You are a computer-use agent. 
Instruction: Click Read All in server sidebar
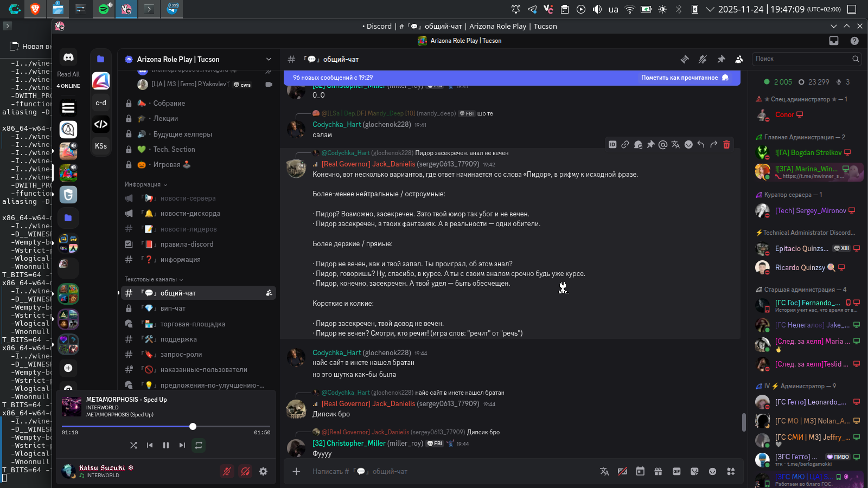68,74
